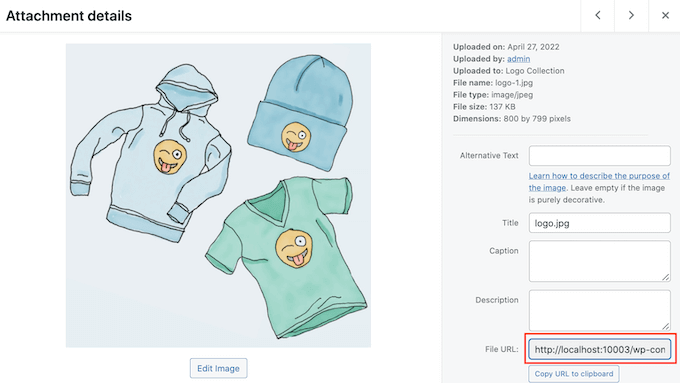The image size is (680, 383).
Task: Click the 'Attachment details' heading
Action: [69, 16]
